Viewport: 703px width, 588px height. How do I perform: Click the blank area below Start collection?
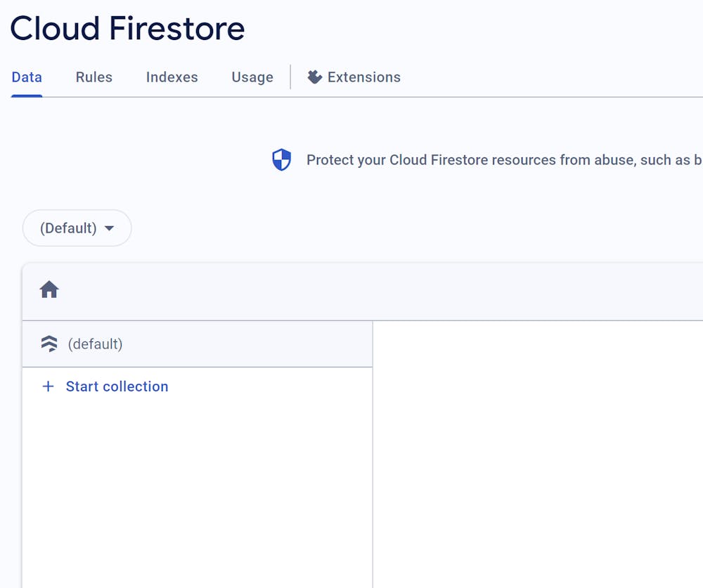197,492
